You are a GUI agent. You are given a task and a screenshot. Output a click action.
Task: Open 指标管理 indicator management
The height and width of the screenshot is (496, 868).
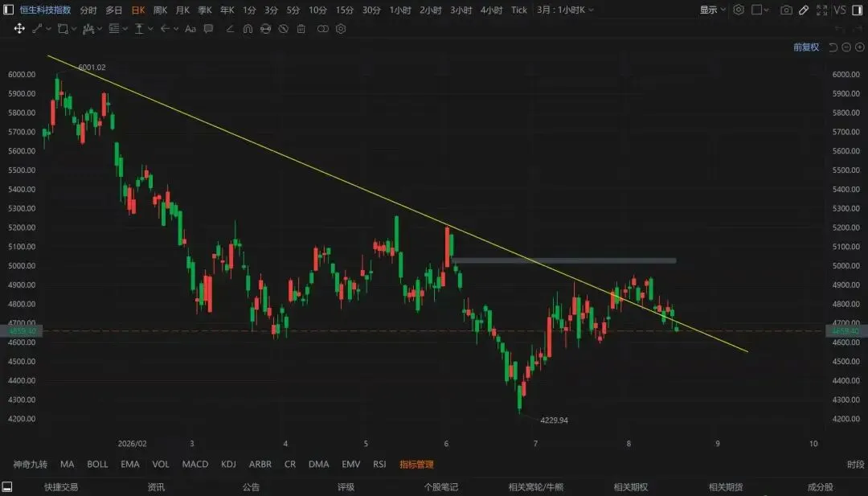[416, 465]
